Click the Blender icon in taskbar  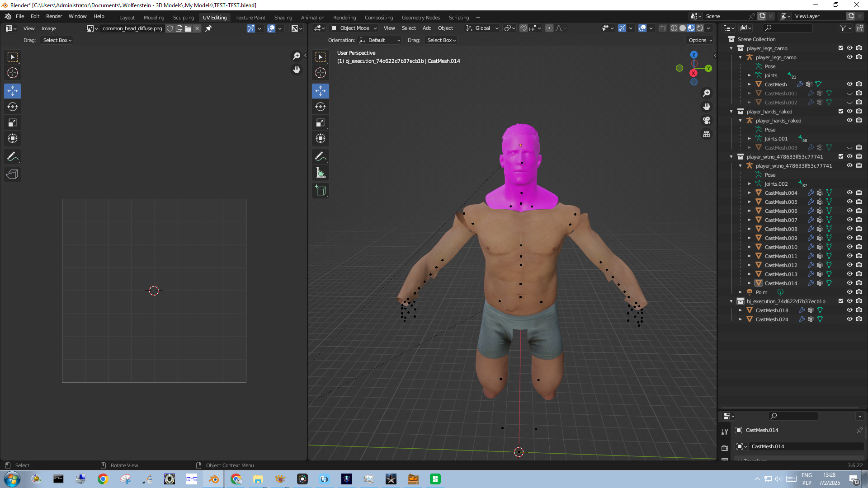213,479
